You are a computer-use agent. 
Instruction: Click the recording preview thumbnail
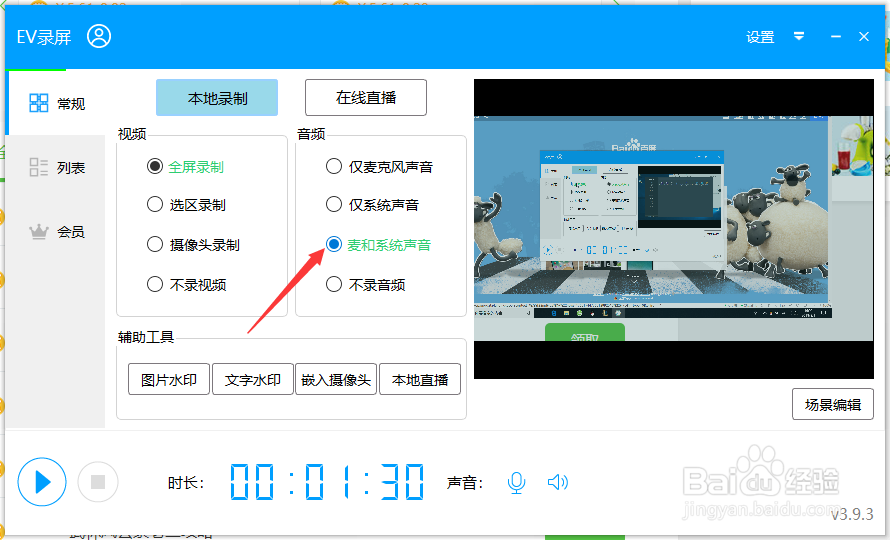click(x=674, y=229)
